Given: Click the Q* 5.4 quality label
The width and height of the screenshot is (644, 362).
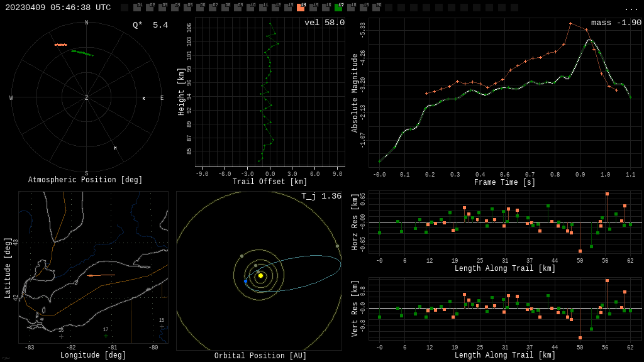Looking at the screenshot, I should tap(150, 25).
